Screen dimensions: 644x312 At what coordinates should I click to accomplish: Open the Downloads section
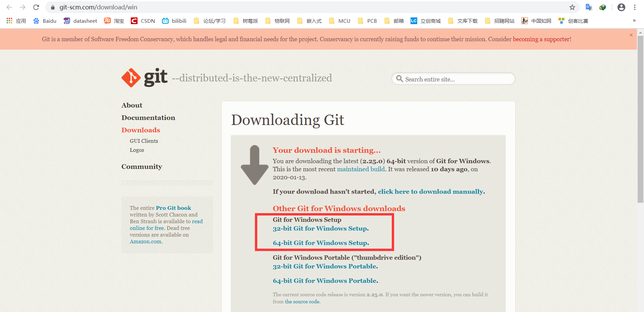click(141, 130)
